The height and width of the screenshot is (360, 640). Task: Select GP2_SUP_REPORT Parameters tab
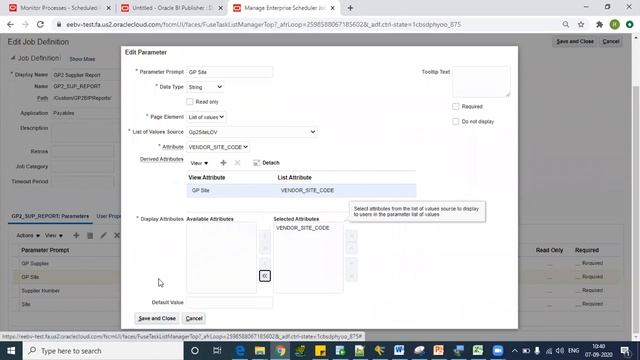tap(50, 216)
